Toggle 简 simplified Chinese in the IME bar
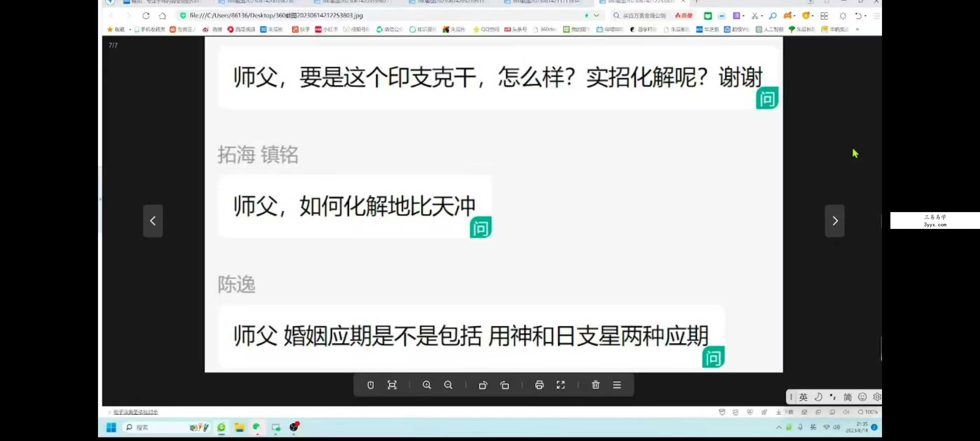Viewport: 980px width, 441px height. pos(848,397)
